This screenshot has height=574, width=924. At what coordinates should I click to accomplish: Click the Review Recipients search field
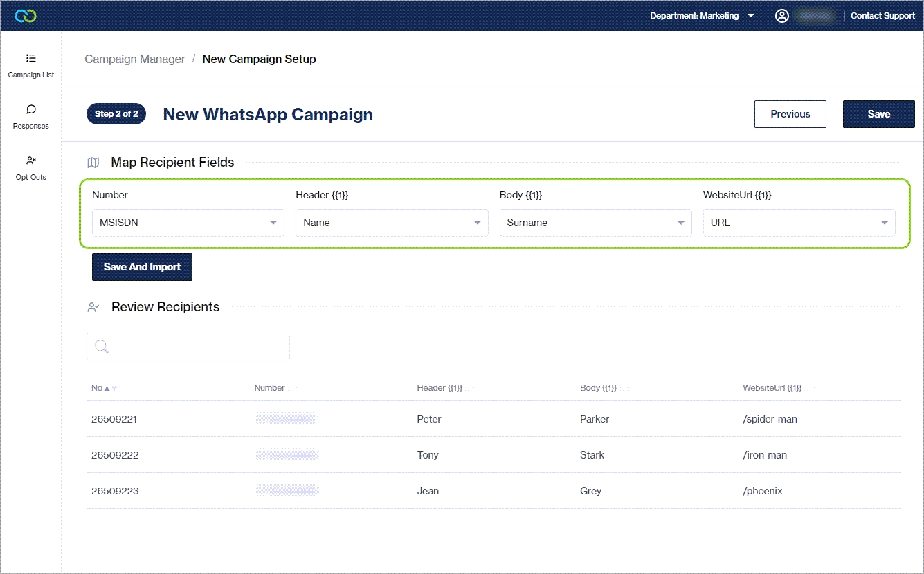197,346
